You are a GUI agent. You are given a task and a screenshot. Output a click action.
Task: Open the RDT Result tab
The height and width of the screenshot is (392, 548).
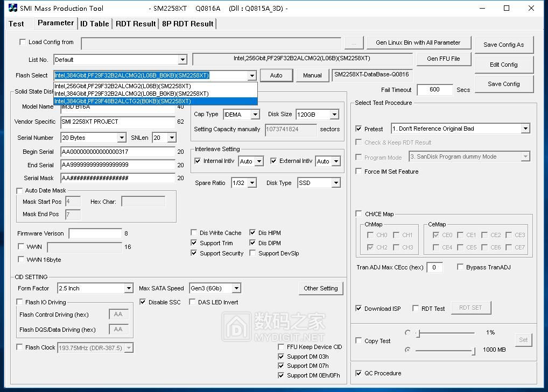tap(136, 24)
